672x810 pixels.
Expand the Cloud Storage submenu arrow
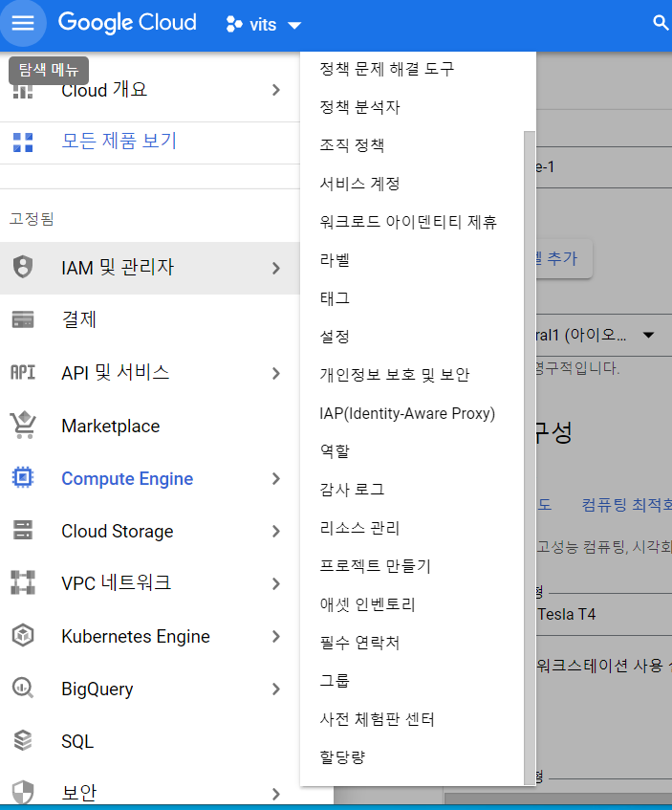[276, 531]
